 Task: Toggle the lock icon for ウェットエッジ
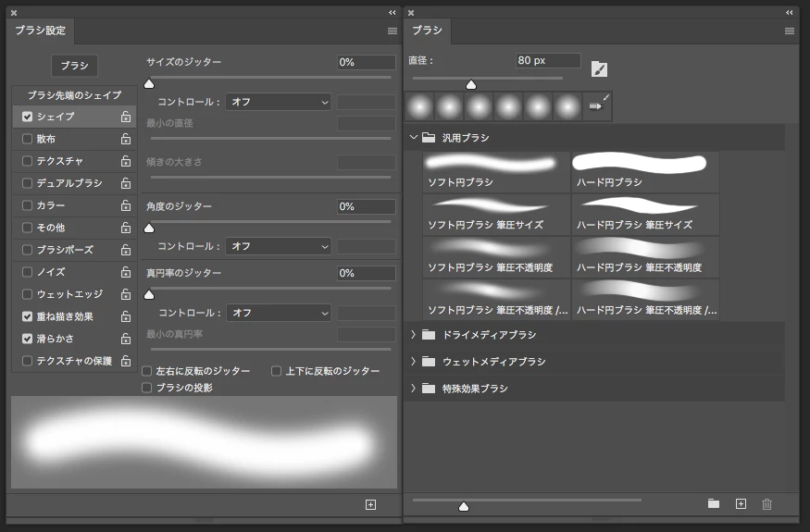tap(126, 294)
